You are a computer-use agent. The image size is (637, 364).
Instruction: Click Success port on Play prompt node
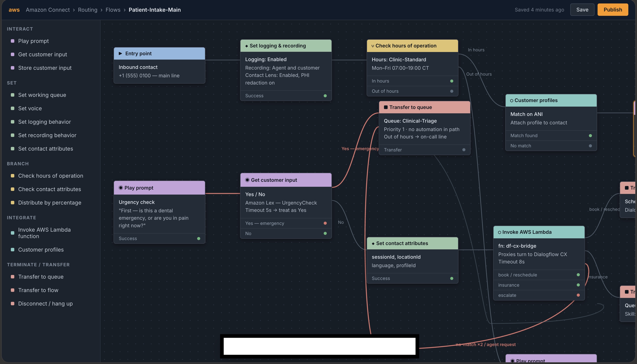[198, 239]
